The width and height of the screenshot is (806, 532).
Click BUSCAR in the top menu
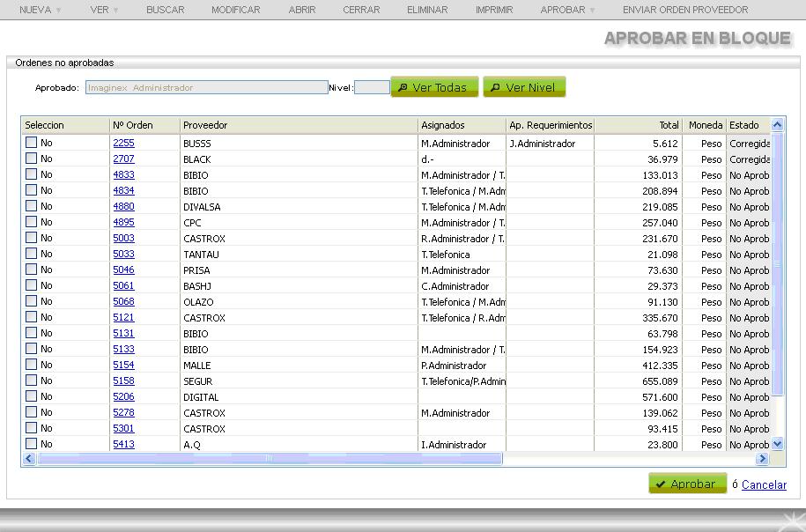[x=165, y=10]
